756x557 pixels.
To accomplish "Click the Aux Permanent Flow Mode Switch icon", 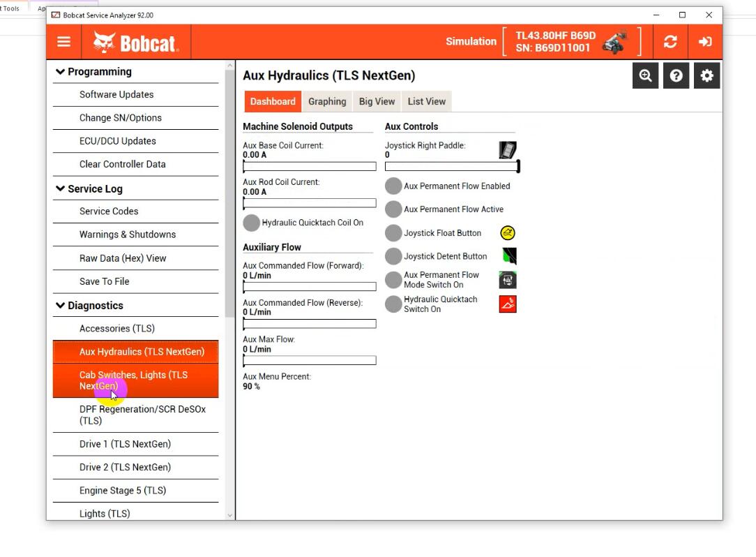I will [x=508, y=280].
